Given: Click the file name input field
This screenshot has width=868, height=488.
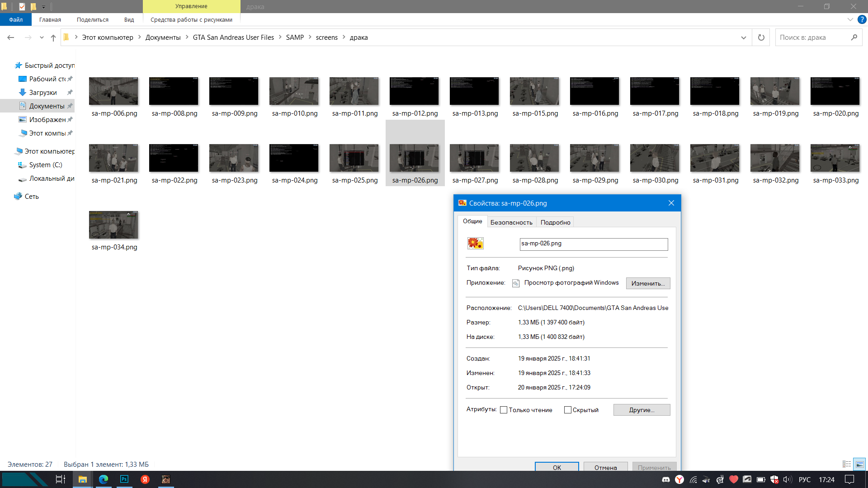Looking at the screenshot, I should [594, 244].
